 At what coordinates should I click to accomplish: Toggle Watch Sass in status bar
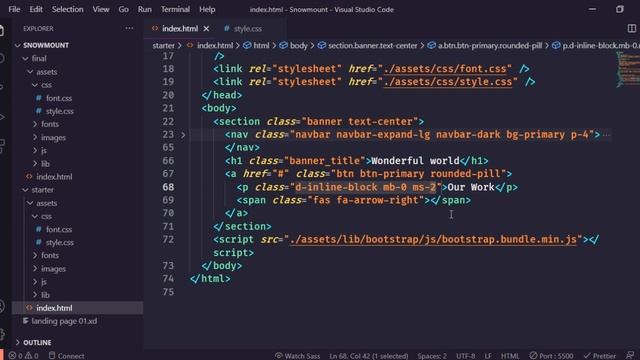[297, 356]
